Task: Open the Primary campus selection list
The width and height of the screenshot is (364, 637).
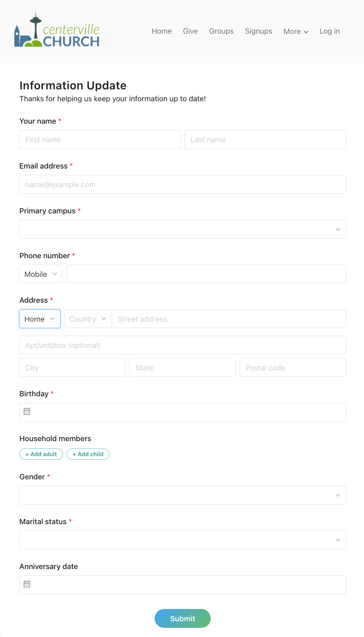Action: (182, 229)
